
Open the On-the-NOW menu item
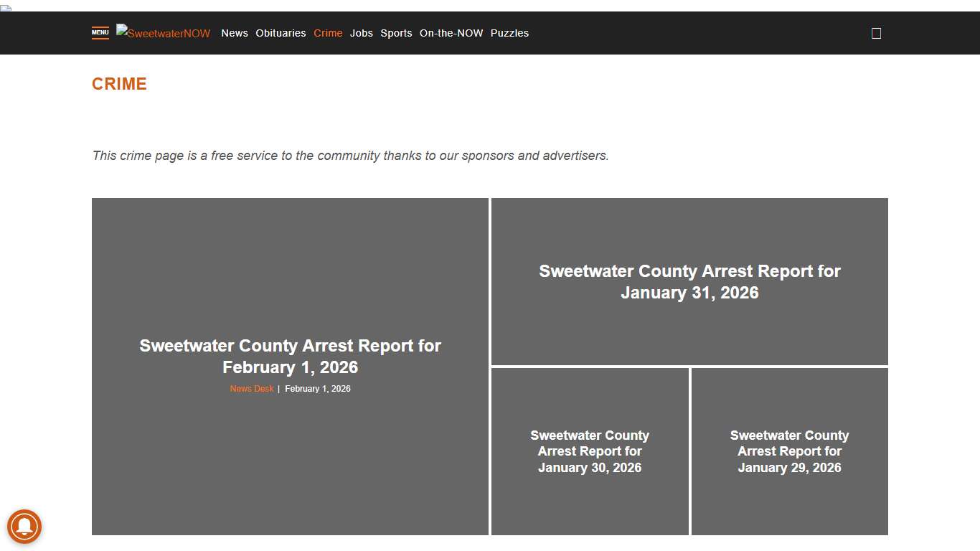click(x=451, y=33)
